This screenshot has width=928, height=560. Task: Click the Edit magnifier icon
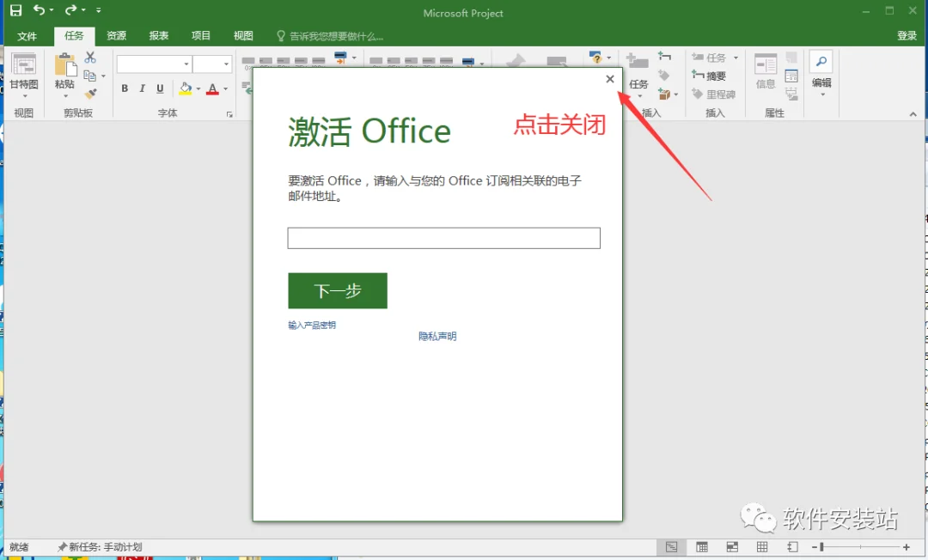pyautogui.click(x=821, y=62)
